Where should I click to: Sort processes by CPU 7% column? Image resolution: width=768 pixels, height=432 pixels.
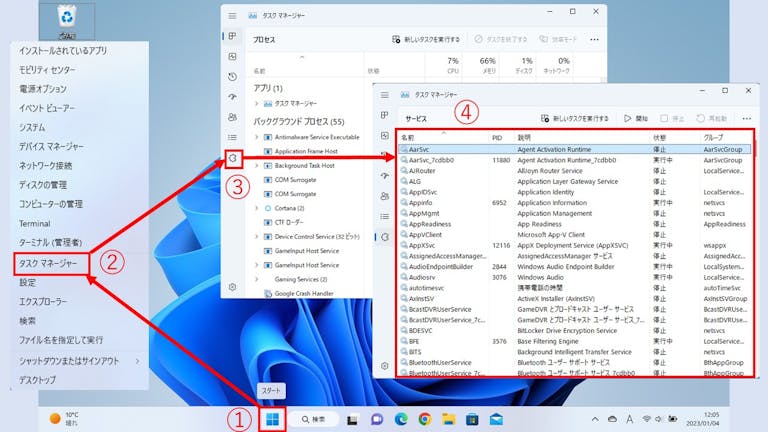point(452,65)
